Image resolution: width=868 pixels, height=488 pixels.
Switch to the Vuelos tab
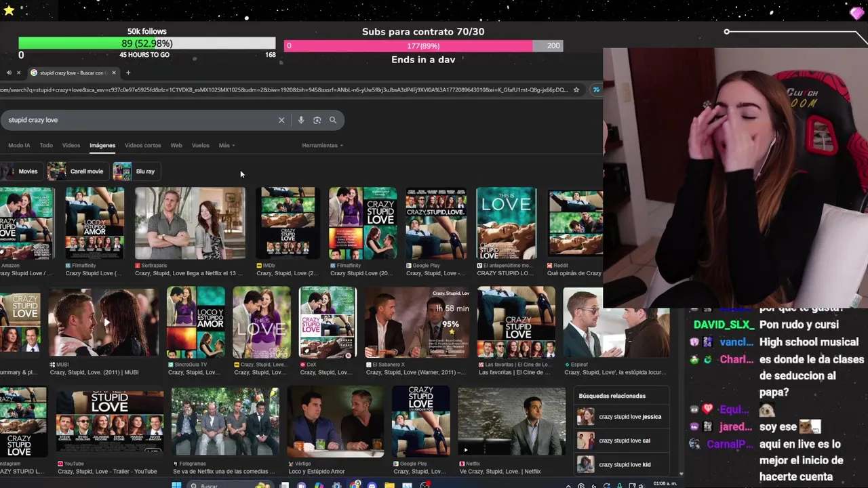(x=201, y=145)
